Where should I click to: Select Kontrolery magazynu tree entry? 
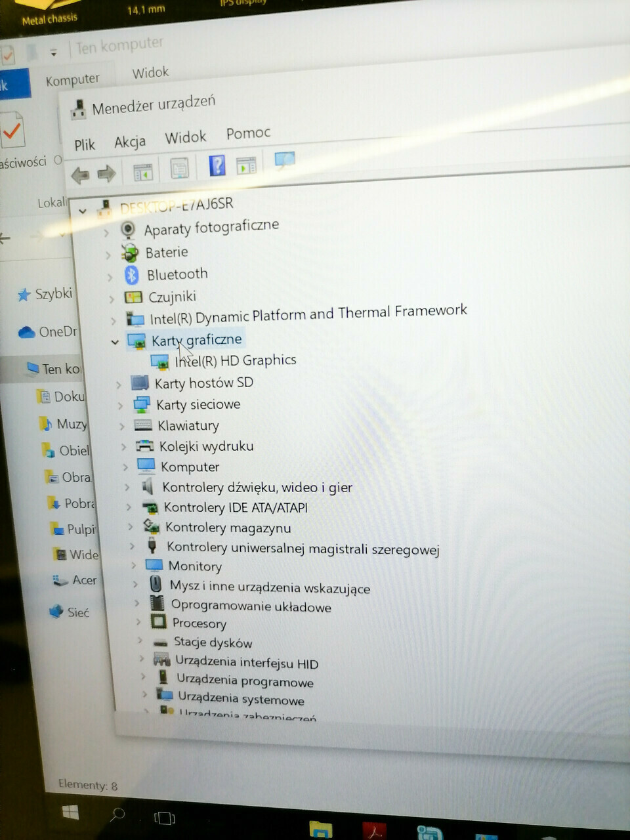(228, 527)
